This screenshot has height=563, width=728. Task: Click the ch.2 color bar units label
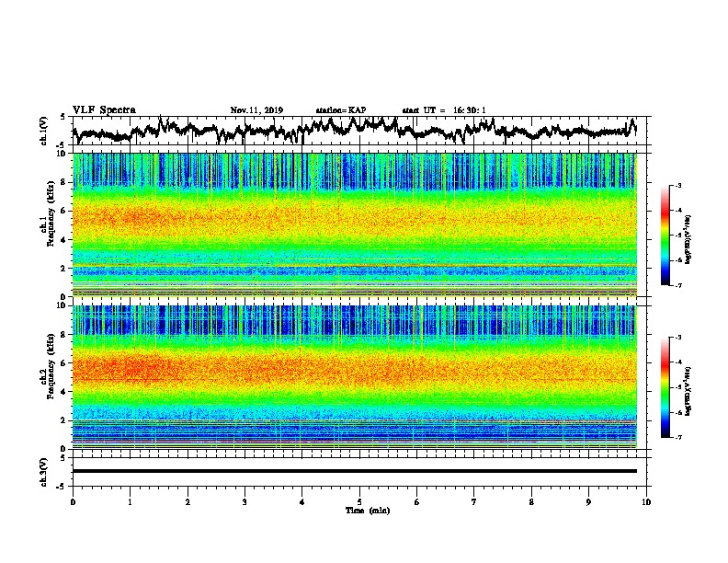[688, 391]
